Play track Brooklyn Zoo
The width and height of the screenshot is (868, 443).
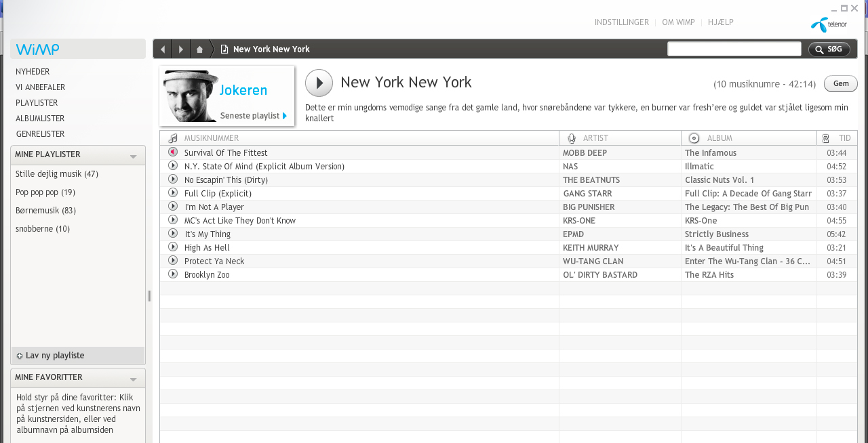(x=173, y=274)
